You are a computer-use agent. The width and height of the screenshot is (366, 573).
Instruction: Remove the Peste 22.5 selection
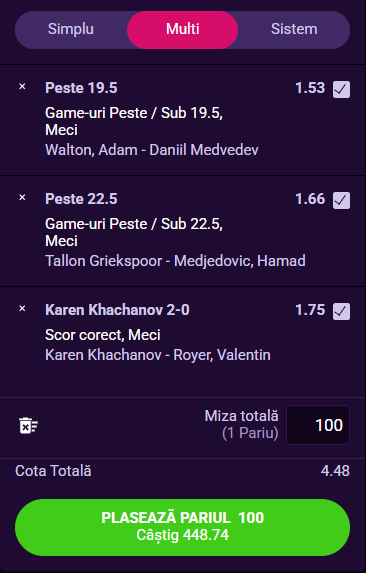(x=22, y=198)
